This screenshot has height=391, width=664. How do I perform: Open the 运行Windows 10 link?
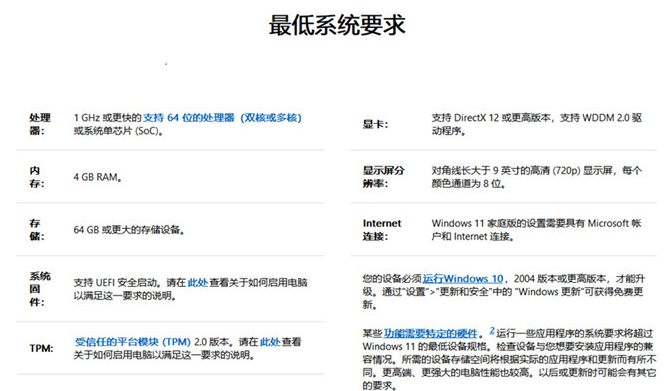coord(463,278)
